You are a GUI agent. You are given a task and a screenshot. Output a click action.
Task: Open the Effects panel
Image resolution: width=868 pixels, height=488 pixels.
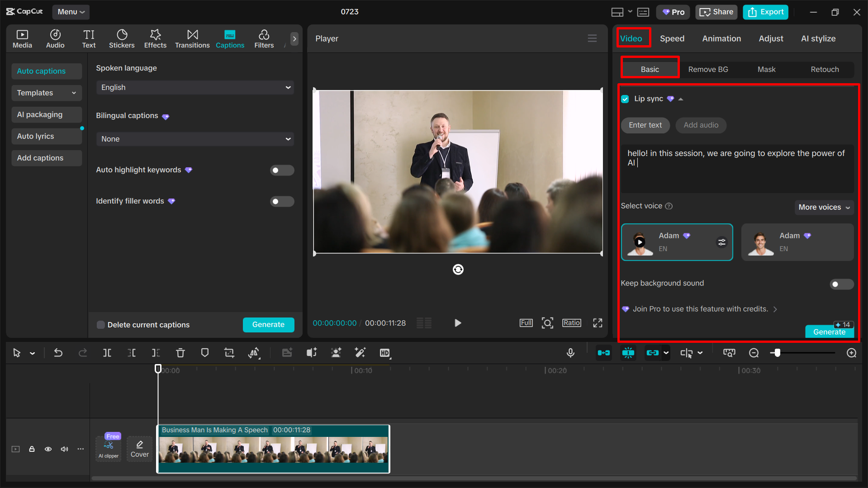point(155,38)
